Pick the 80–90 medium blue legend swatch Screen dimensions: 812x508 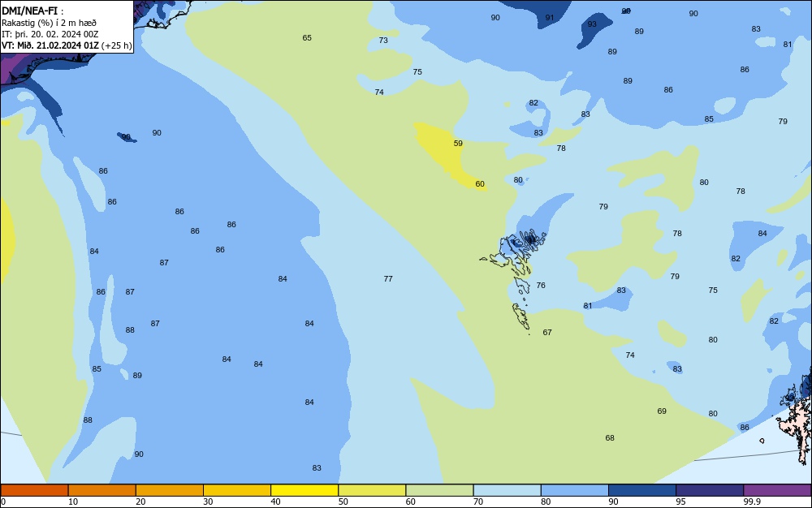575,490
